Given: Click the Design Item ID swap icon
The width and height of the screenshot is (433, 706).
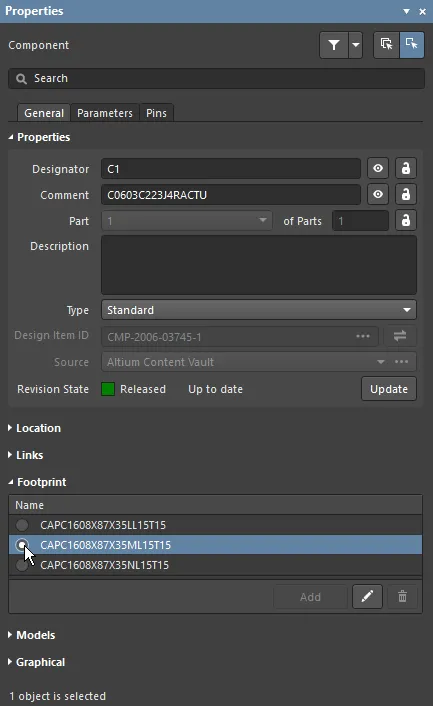Looking at the screenshot, I should point(400,336).
